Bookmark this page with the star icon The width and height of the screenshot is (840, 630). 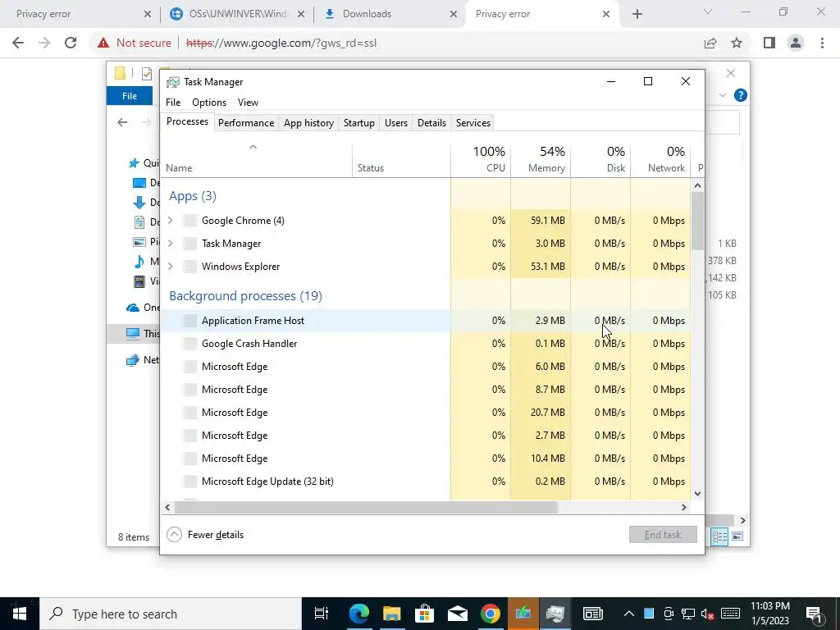[x=737, y=43]
